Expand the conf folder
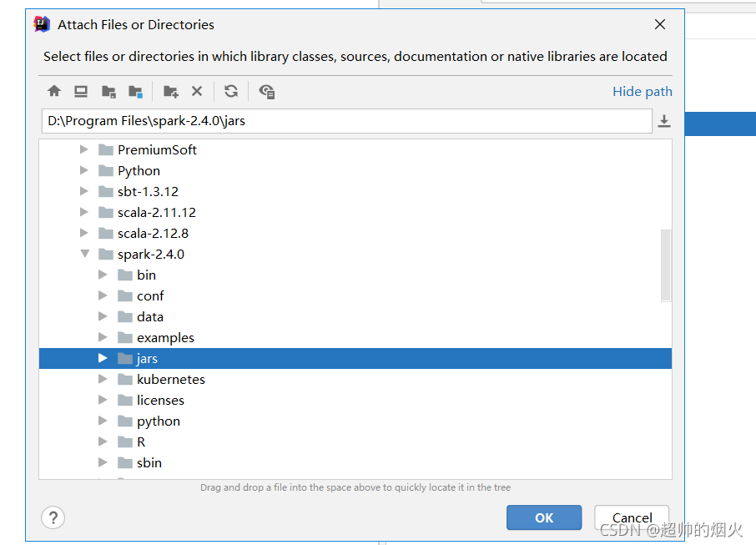 coord(103,295)
